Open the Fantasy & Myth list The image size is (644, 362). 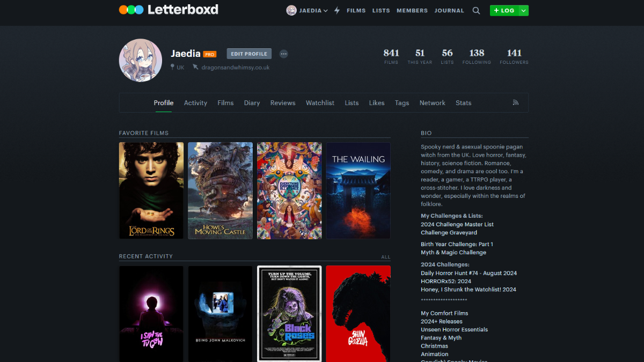tap(441, 338)
